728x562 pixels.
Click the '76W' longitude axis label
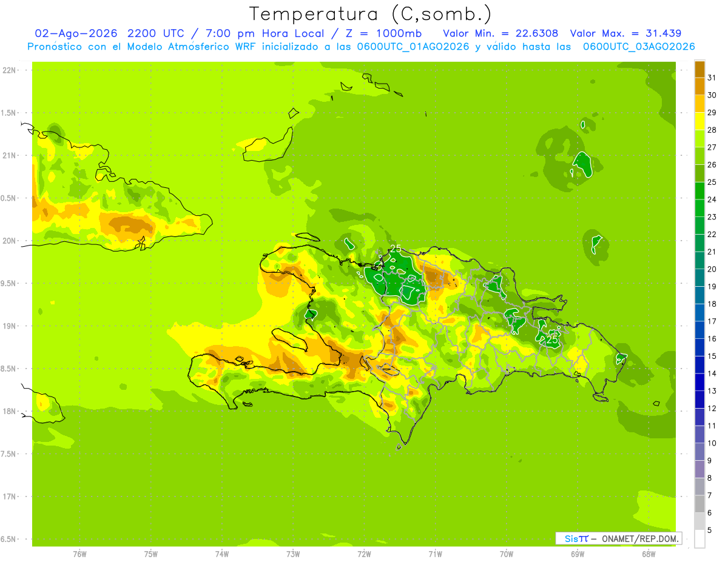(x=79, y=554)
